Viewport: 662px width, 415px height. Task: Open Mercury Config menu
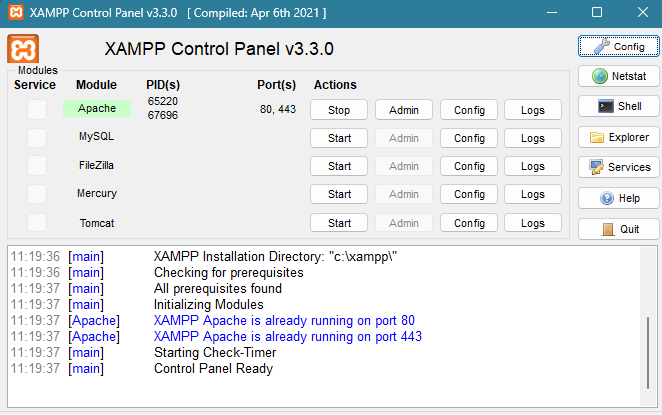point(469,194)
